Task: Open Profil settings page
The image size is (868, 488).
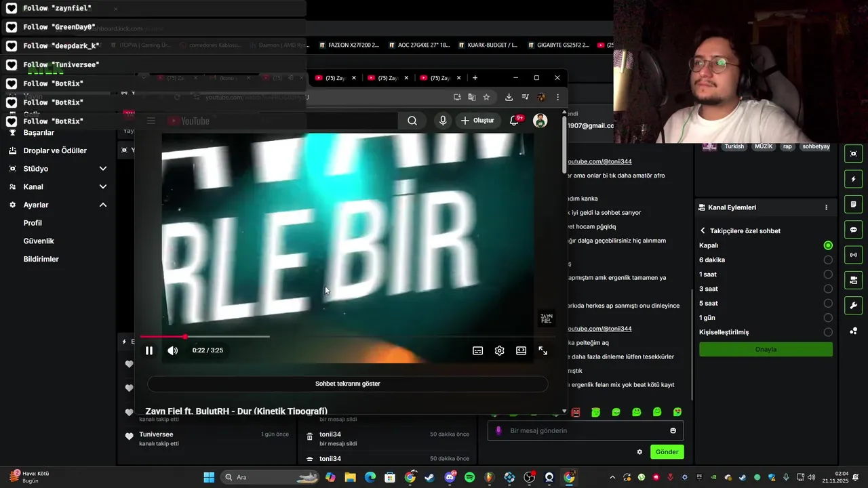Action: (33, 223)
